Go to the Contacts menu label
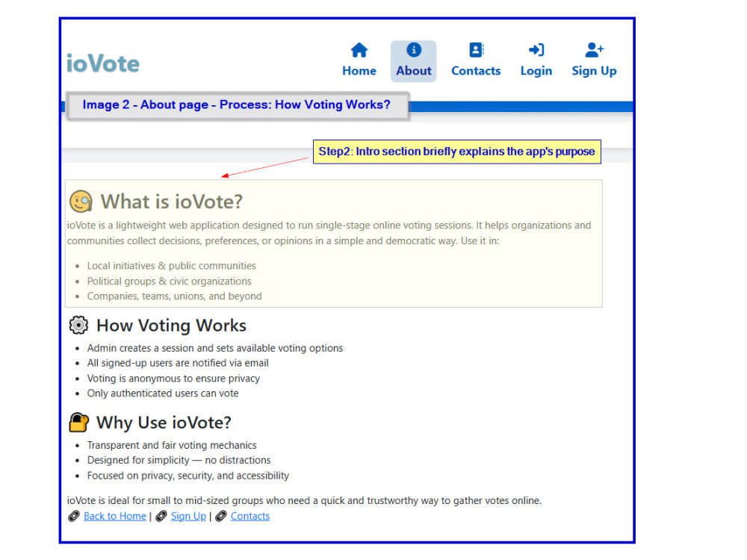The width and height of the screenshot is (747, 560). coord(476,71)
